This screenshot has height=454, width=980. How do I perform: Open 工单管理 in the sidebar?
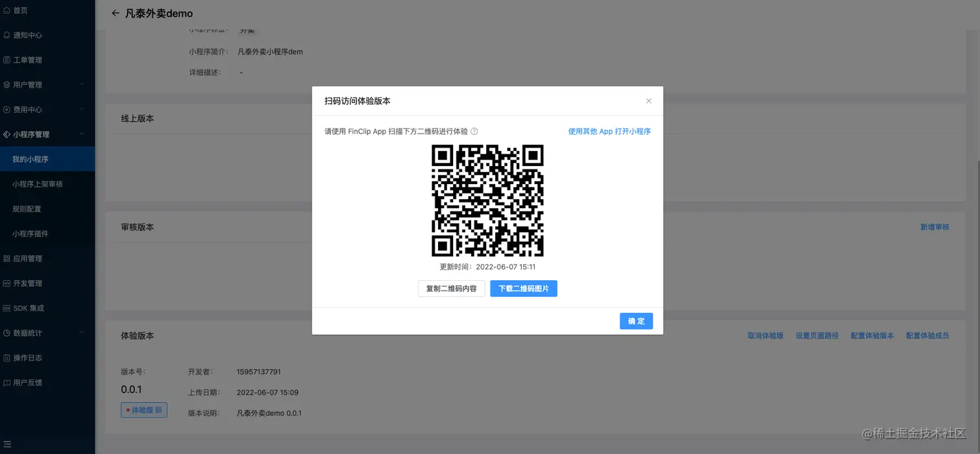click(x=47, y=60)
